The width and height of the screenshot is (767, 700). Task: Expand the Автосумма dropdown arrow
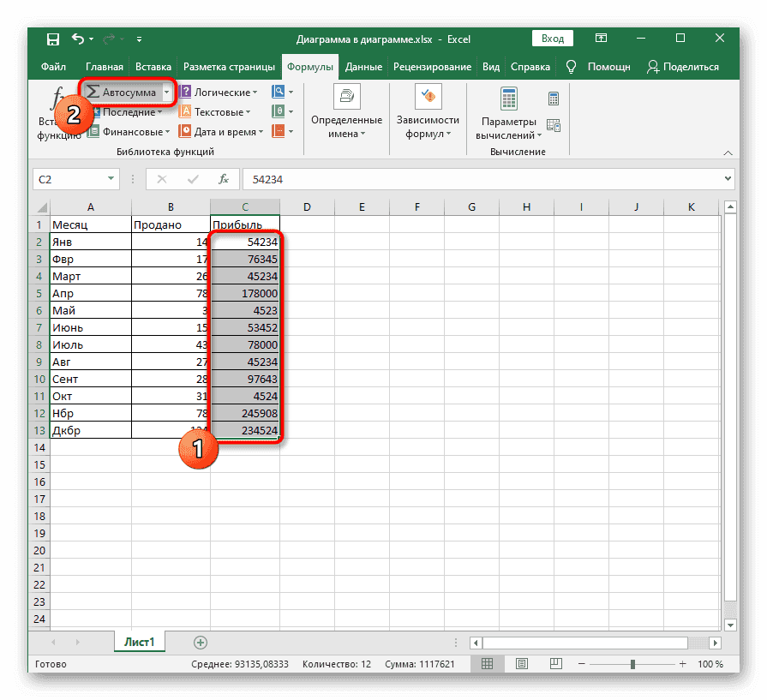[x=167, y=92]
